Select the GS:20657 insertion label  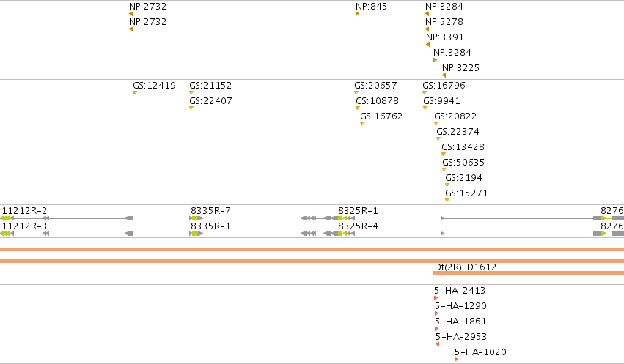pos(375,86)
